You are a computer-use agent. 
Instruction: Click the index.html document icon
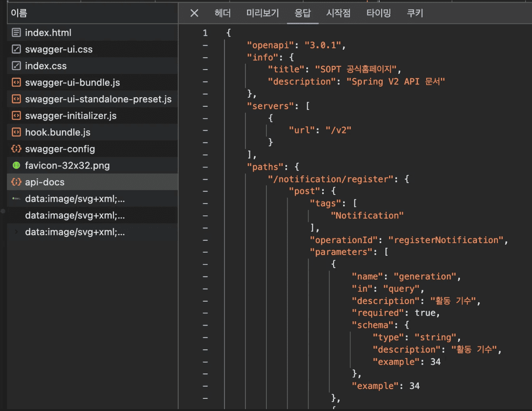pyautogui.click(x=16, y=33)
